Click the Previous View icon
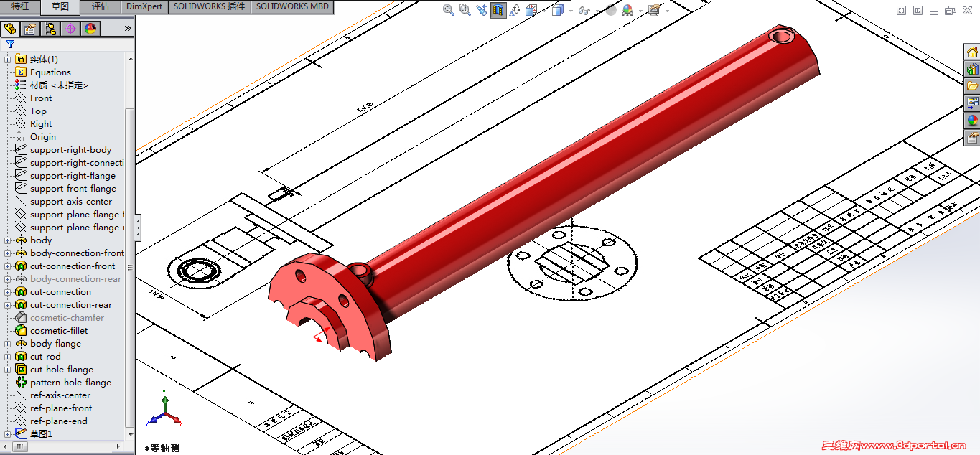Viewport: 980px width, 455px height. [x=482, y=10]
